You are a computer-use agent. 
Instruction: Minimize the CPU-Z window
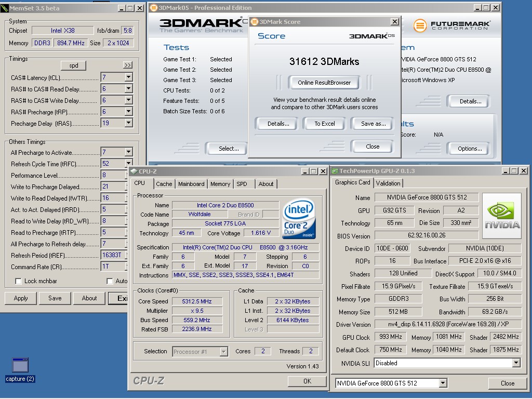tap(304, 171)
